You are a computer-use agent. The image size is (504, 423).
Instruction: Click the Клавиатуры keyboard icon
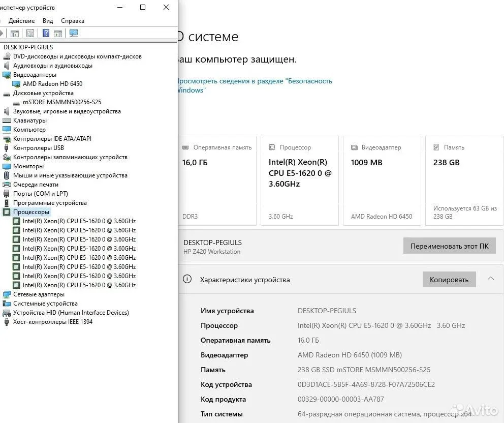pos(7,120)
